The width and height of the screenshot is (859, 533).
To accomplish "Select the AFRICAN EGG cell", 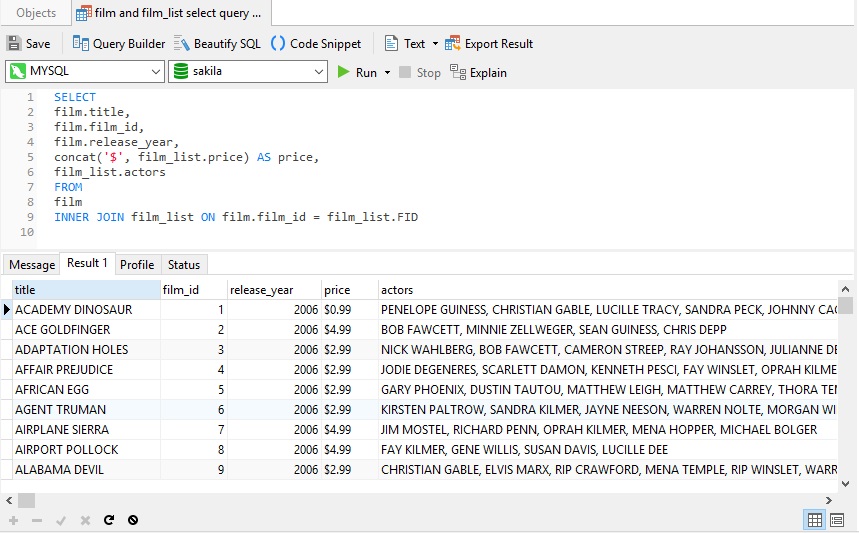I will click(86, 390).
